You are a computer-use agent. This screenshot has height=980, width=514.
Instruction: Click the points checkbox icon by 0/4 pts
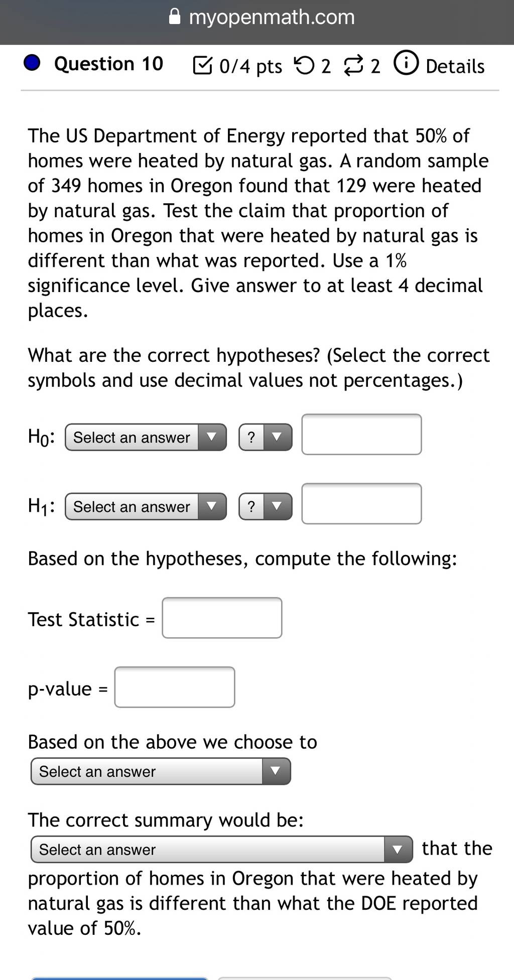pos(202,65)
